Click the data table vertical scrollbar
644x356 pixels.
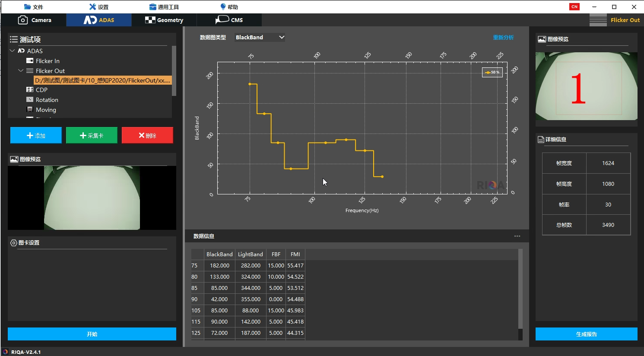pos(520,289)
